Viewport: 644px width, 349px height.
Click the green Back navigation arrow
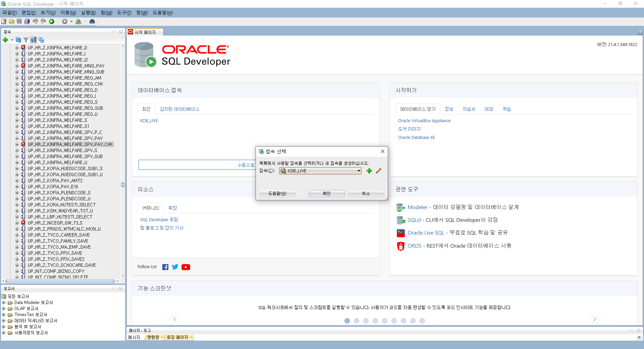pyautogui.click(x=52, y=21)
